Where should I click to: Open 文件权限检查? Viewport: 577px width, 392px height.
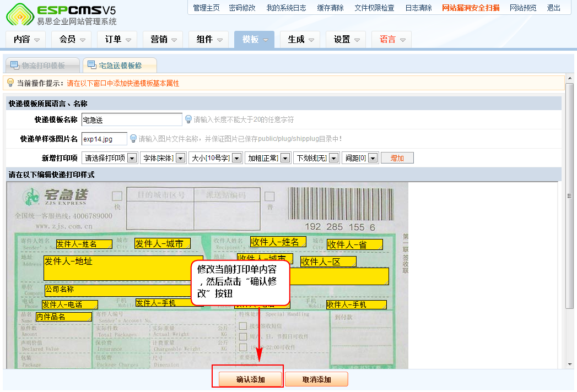point(374,8)
